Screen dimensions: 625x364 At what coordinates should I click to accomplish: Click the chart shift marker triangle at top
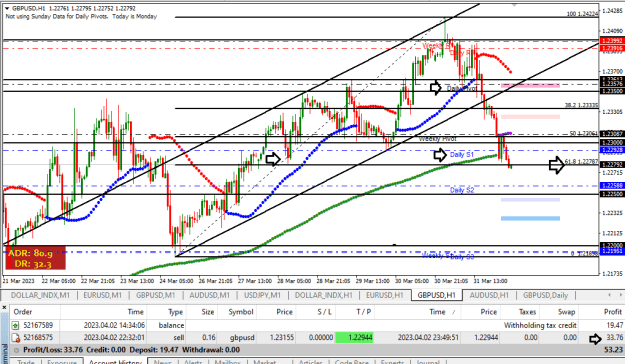(515, 5)
